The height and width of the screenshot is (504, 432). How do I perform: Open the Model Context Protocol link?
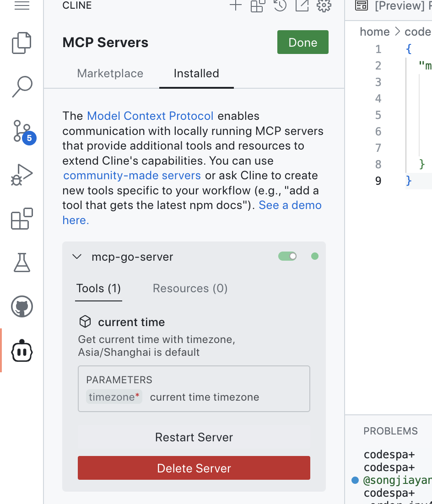point(150,116)
